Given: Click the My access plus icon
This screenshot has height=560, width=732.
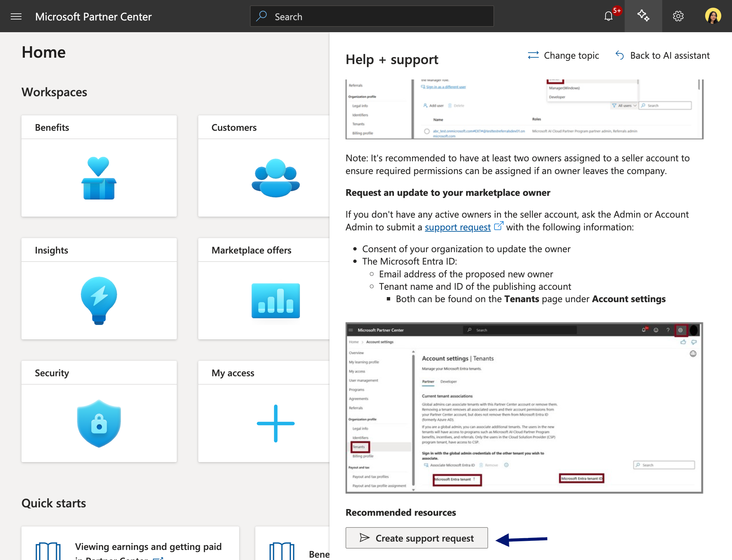Looking at the screenshot, I should pos(276,423).
